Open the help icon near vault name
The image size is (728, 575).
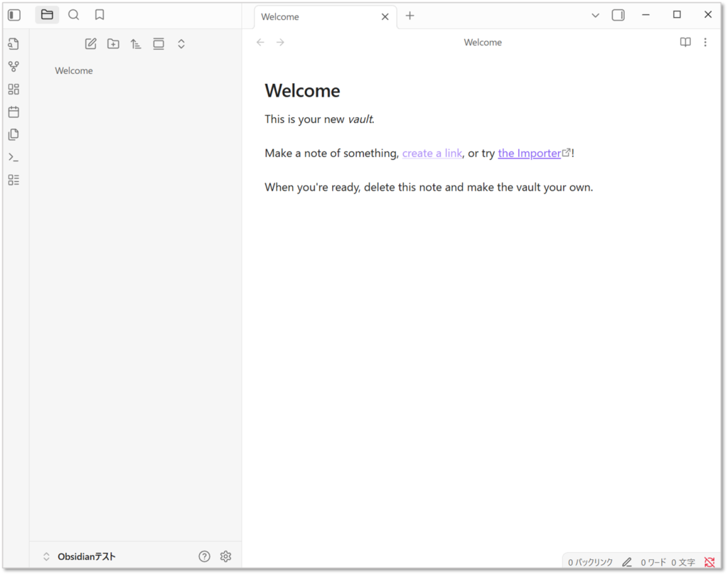(x=204, y=557)
